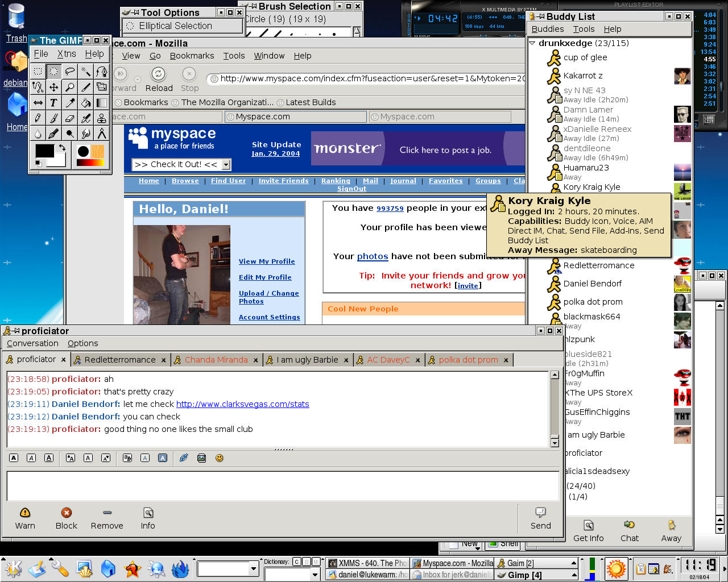Click the Mozilla URL address field
This screenshot has height=582, width=728.
367,78
